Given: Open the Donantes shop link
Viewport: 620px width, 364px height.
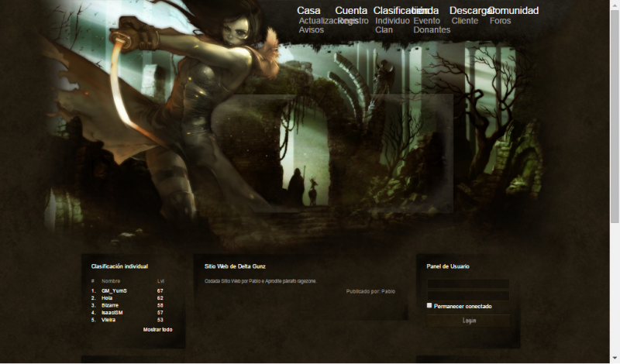Looking at the screenshot, I should pyautogui.click(x=432, y=30).
